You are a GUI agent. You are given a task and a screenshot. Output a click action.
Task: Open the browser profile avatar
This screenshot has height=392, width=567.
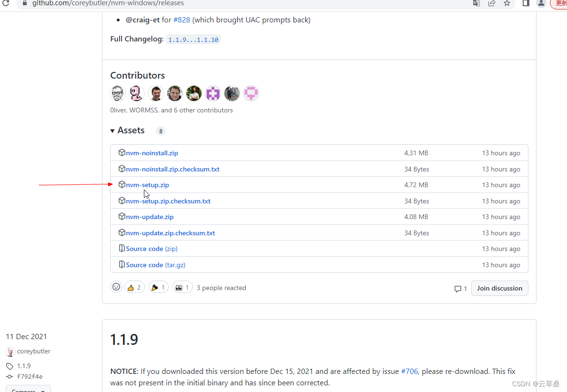click(541, 3)
